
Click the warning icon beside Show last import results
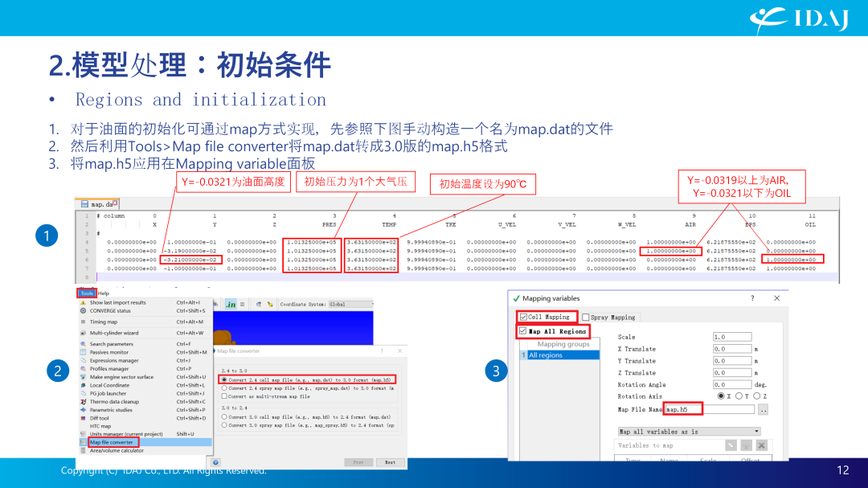pyautogui.click(x=83, y=302)
